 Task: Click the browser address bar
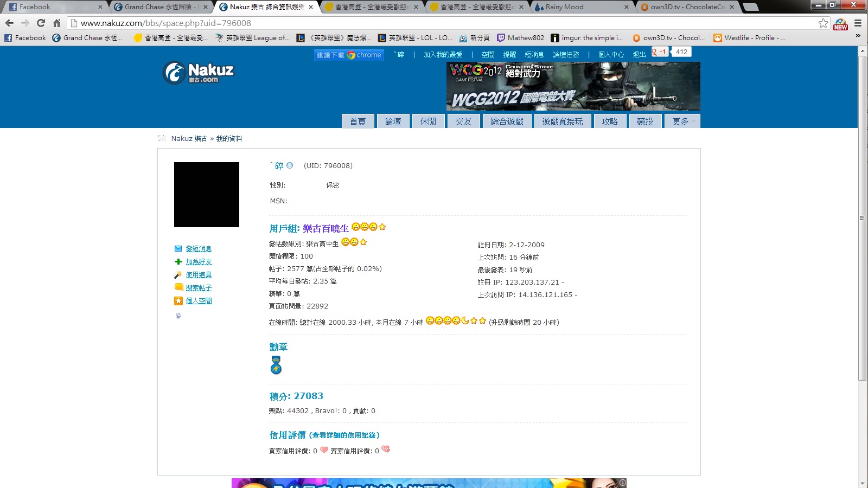[x=434, y=23]
